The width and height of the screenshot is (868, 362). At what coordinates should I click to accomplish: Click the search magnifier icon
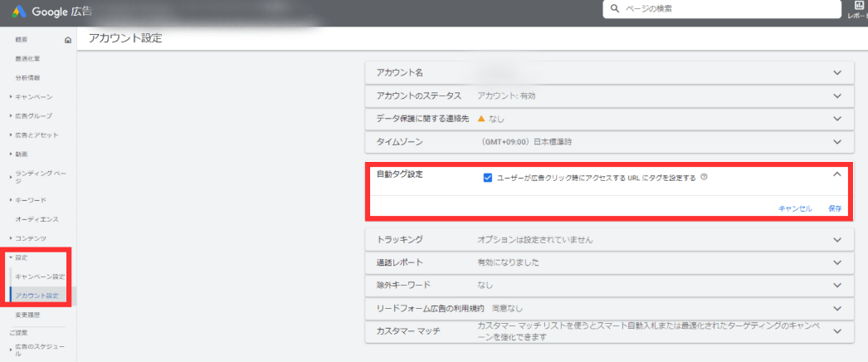tap(614, 9)
